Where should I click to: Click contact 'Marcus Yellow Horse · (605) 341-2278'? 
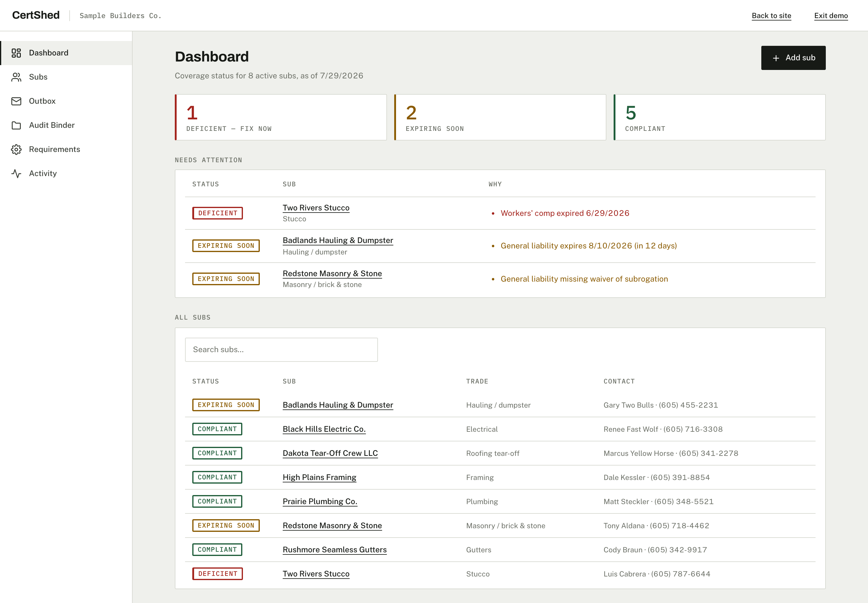(671, 453)
